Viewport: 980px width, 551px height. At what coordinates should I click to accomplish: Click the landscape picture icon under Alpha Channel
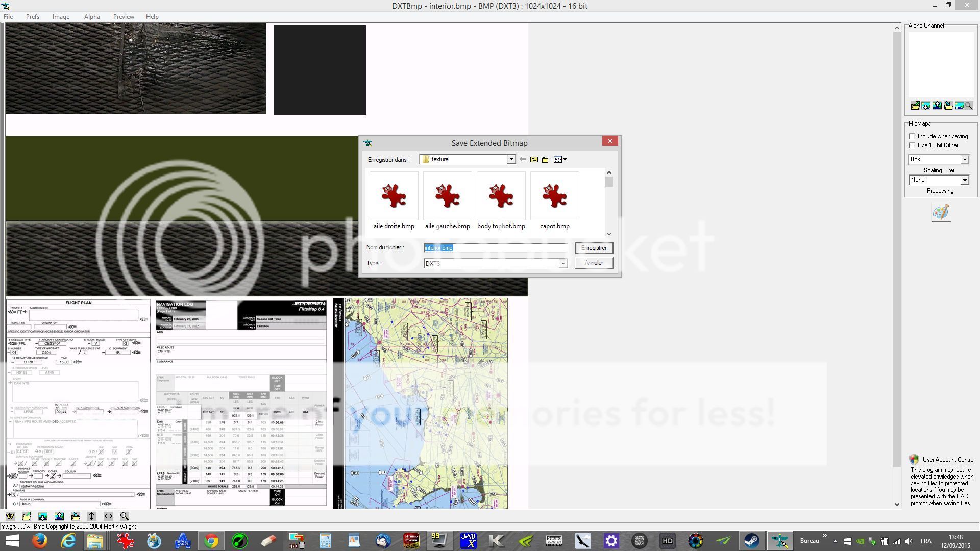tap(959, 106)
